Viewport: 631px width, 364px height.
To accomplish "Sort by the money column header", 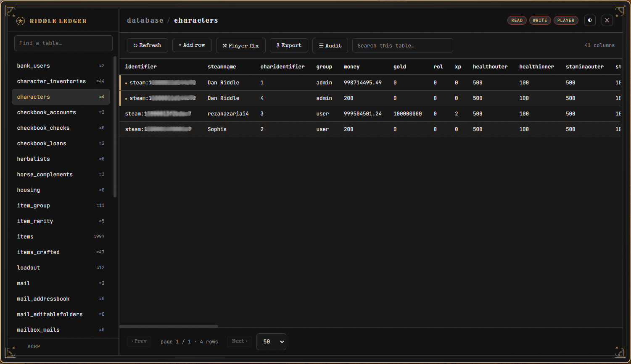I will [x=351, y=67].
